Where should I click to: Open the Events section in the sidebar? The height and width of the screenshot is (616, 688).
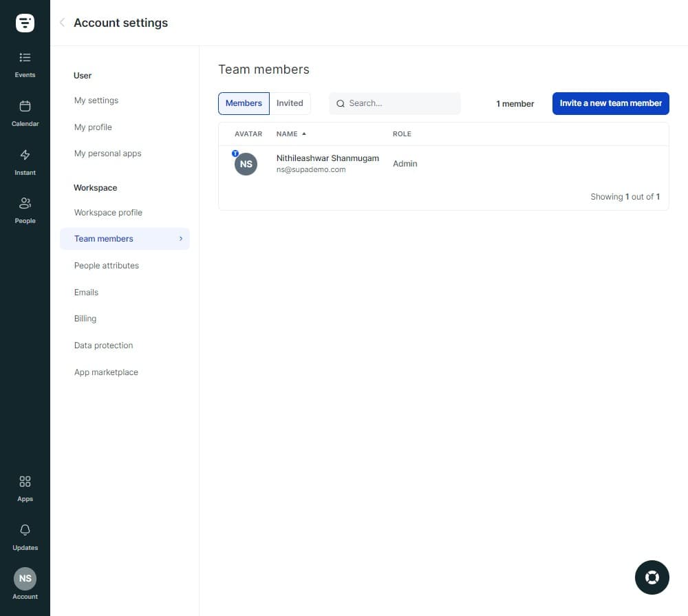(25, 65)
